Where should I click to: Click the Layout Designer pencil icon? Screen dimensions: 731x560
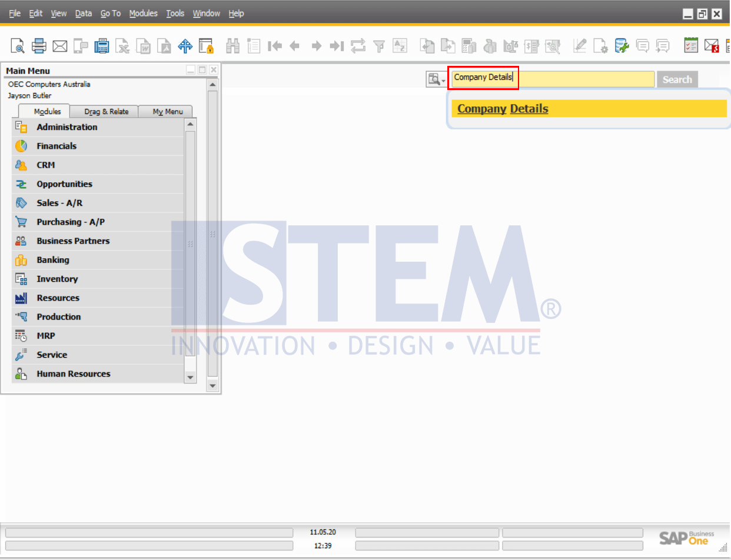pyautogui.click(x=580, y=46)
